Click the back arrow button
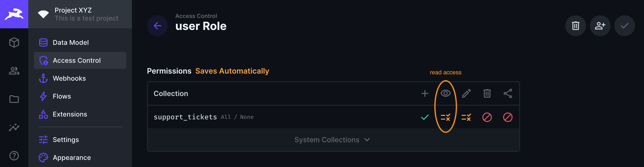This screenshot has height=167, width=644. click(157, 25)
